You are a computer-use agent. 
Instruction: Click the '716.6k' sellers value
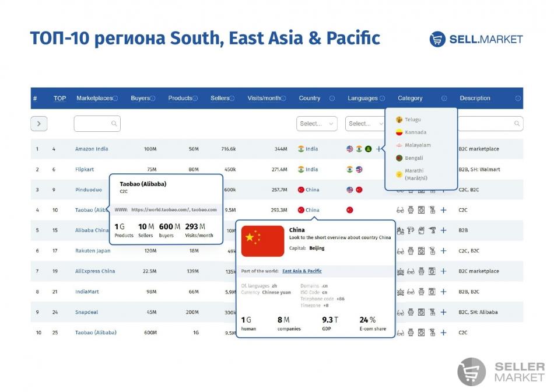[x=228, y=149]
